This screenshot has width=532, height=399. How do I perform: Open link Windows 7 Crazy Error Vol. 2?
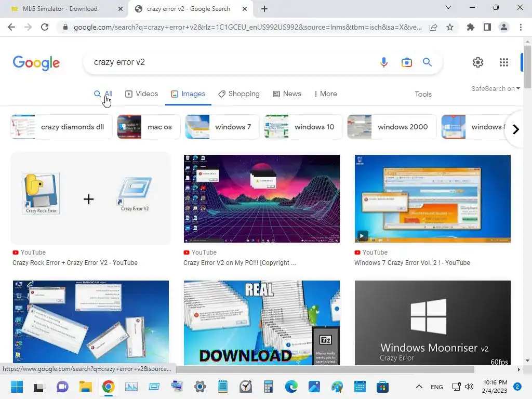tap(412, 262)
